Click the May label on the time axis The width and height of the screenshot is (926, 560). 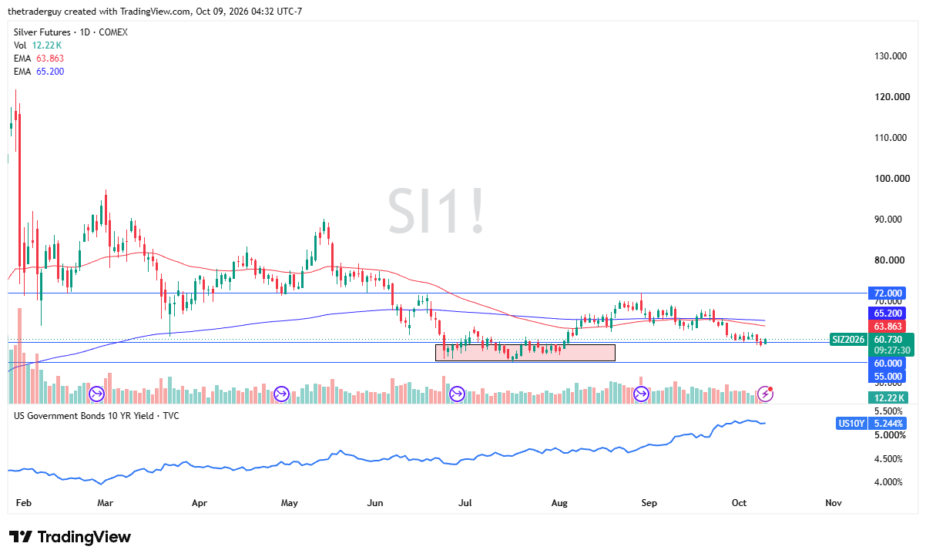290,503
